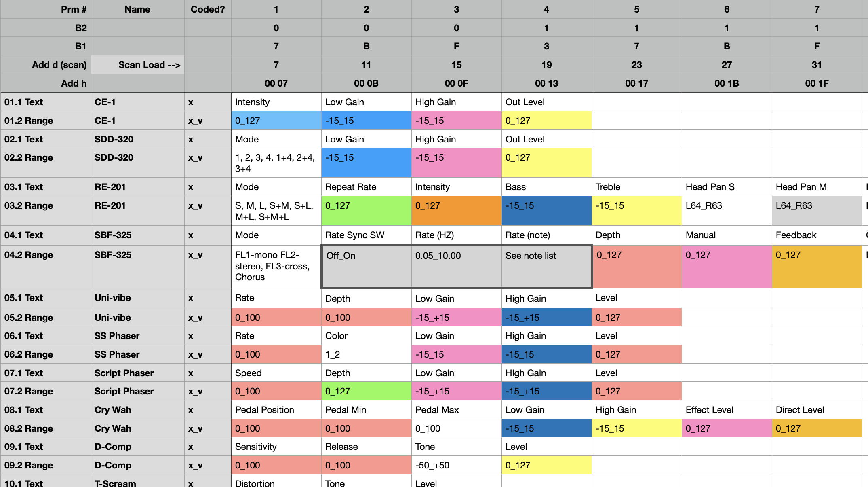
Task: Select the 'Direct Level' Cry Wah text cell
Action: (x=817, y=410)
